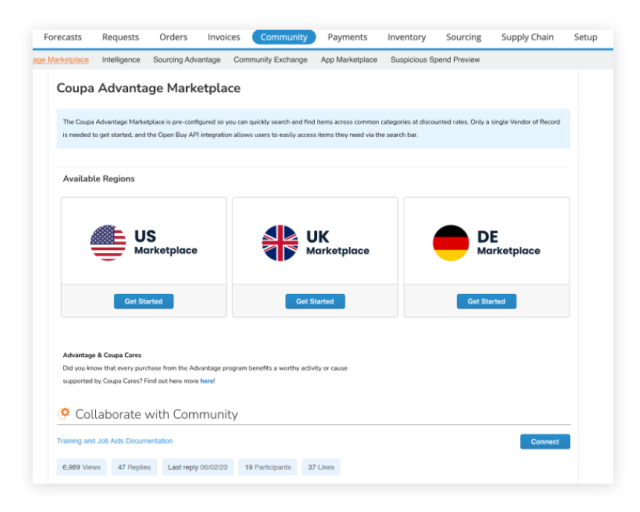Click the Collaborate with Community heading
The image size is (640, 512).
coord(157,414)
